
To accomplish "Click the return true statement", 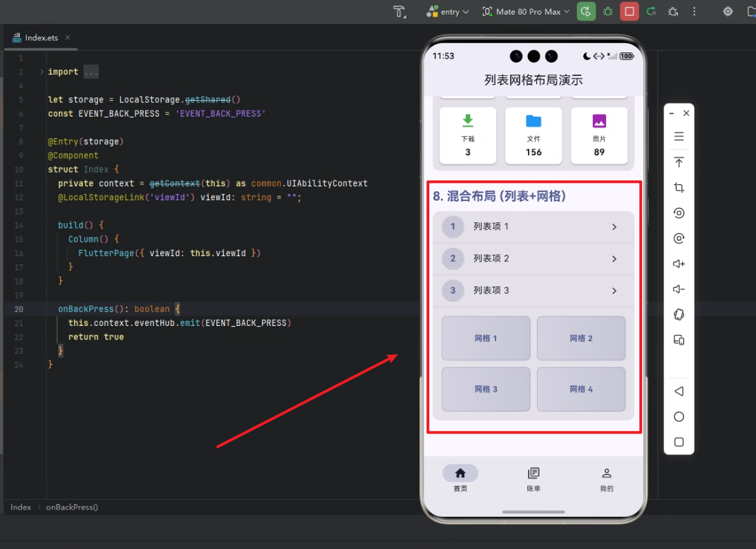I will click(x=96, y=337).
